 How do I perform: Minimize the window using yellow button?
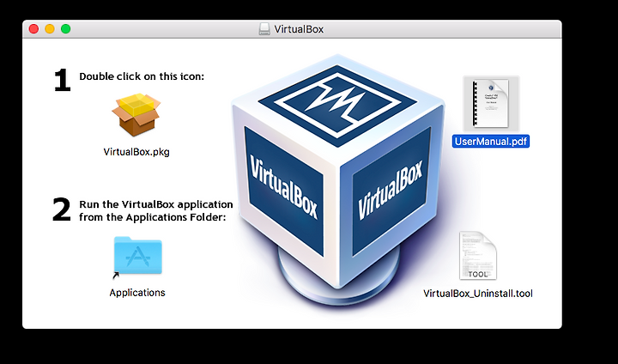[50, 29]
